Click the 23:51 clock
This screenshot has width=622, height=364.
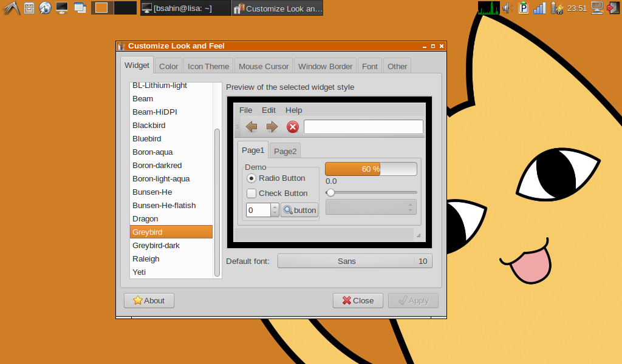click(x=577, y=8)
